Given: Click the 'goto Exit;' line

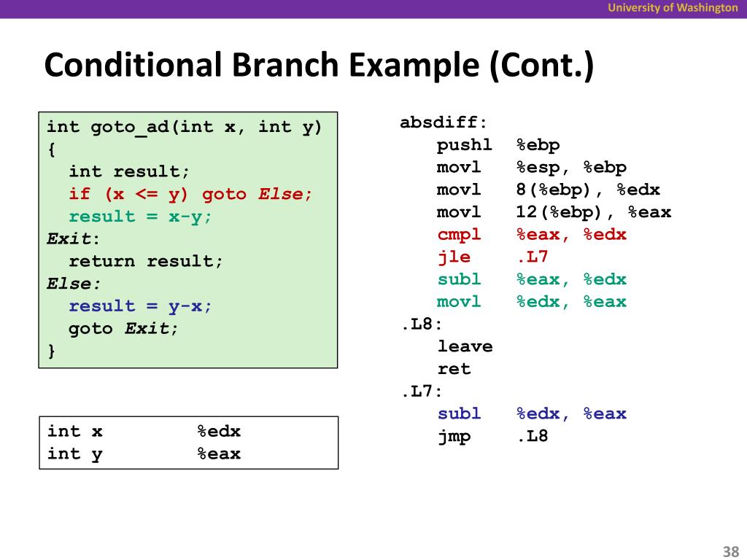Looking at the screenshot, I should tap(123, 329).
